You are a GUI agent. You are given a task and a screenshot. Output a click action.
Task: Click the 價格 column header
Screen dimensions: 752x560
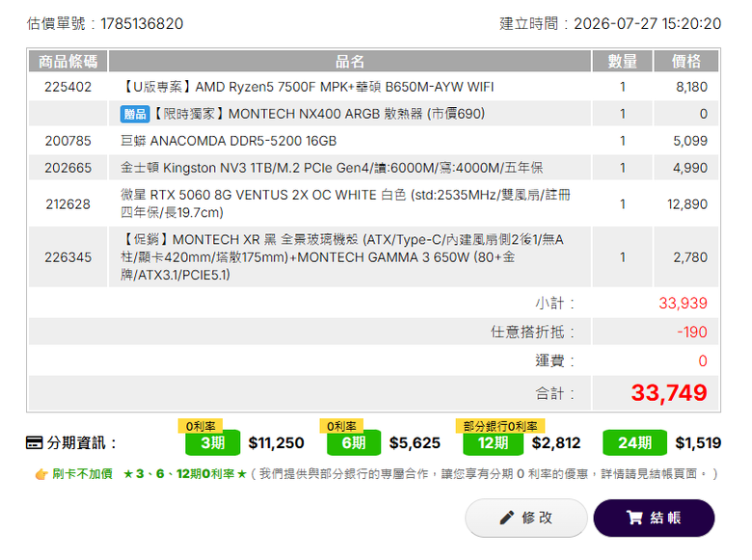coord(685,62)
